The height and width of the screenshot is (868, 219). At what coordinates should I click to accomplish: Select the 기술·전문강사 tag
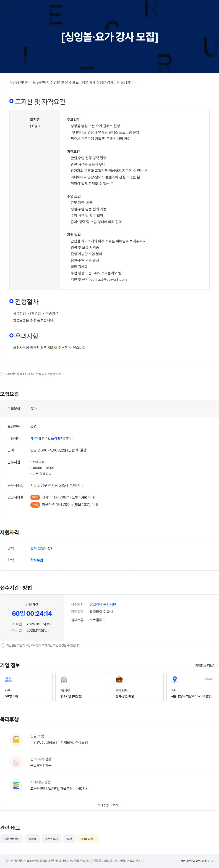point(11,839)
